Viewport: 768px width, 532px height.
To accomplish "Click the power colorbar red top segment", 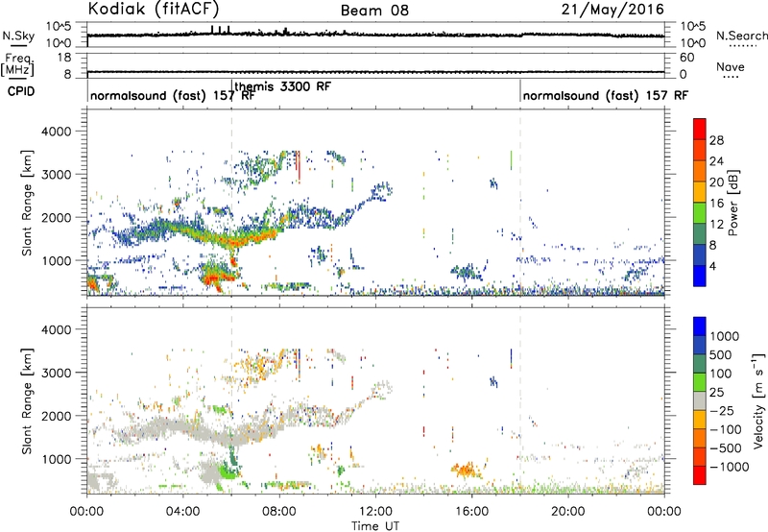I will click(700, 129).
